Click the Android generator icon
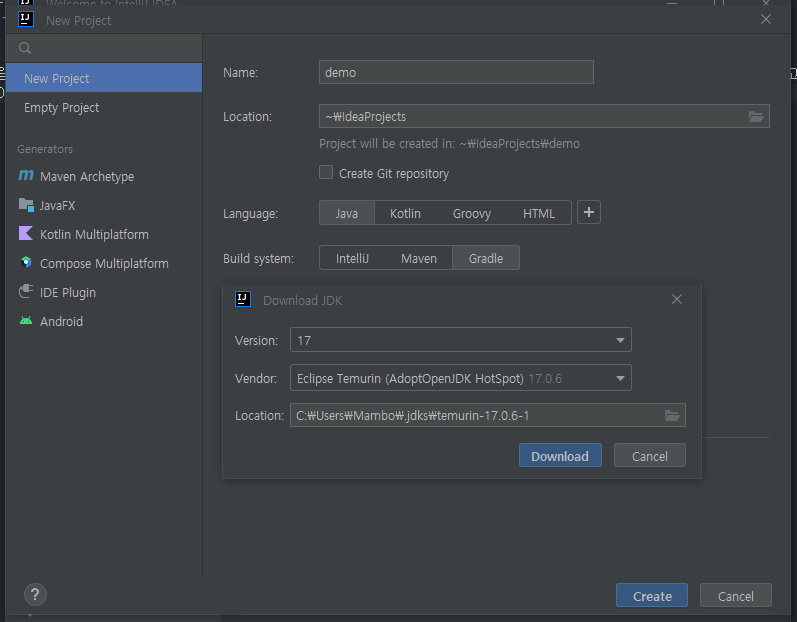797x622 pixels. pyautogui.click(x=26, y=321)
